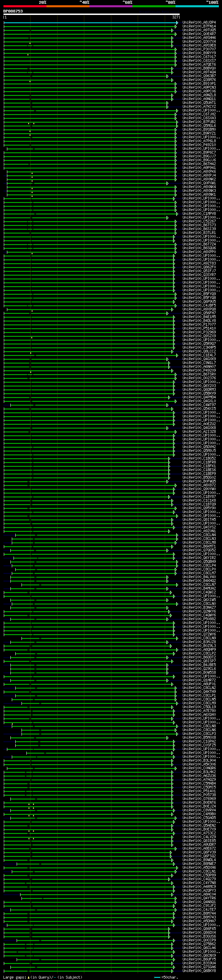The height and width of the screenshot is (980, 222).
Task: Select label UniRef100_C4QWI2
Action: tap(199, 592)
